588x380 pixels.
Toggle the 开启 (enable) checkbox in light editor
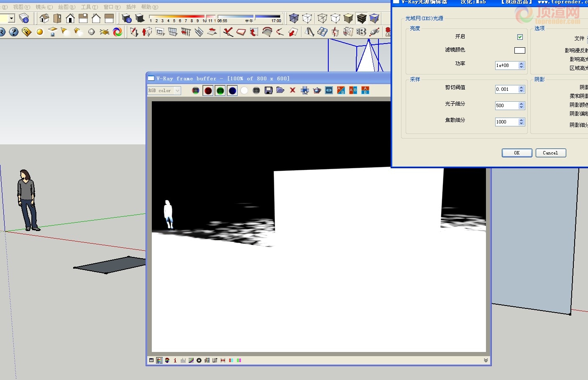point(520,37)
